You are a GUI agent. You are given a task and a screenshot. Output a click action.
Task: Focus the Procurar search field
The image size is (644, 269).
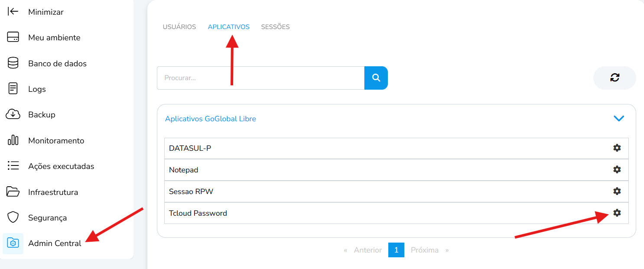click(260, 78)
